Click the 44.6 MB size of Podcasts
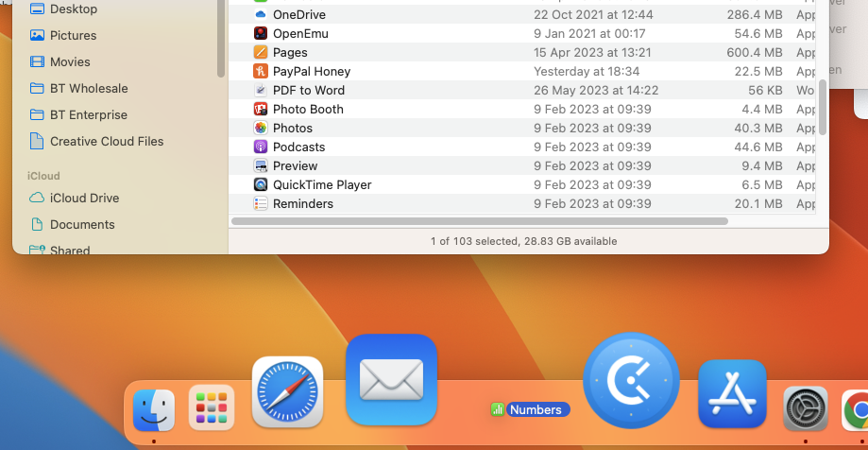 point(758,147)
